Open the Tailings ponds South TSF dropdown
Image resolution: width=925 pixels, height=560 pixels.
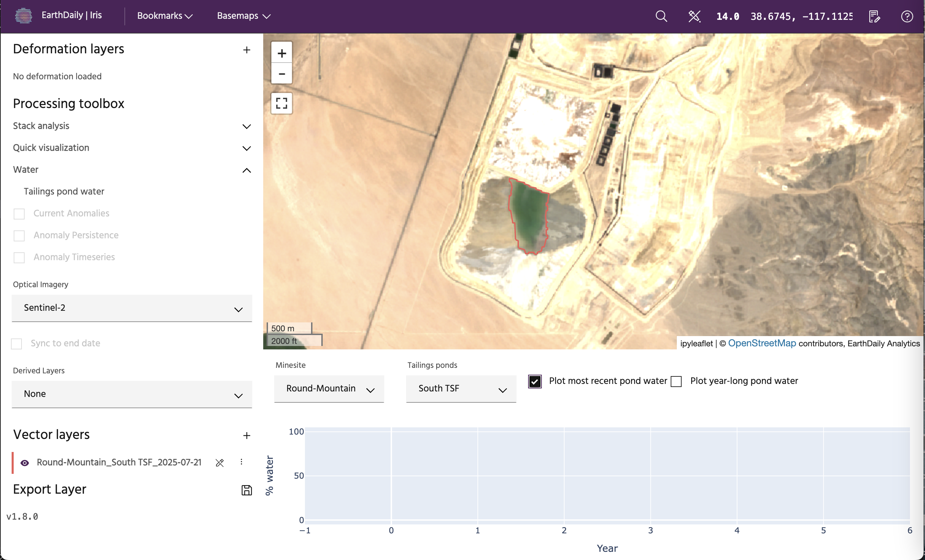461,389
